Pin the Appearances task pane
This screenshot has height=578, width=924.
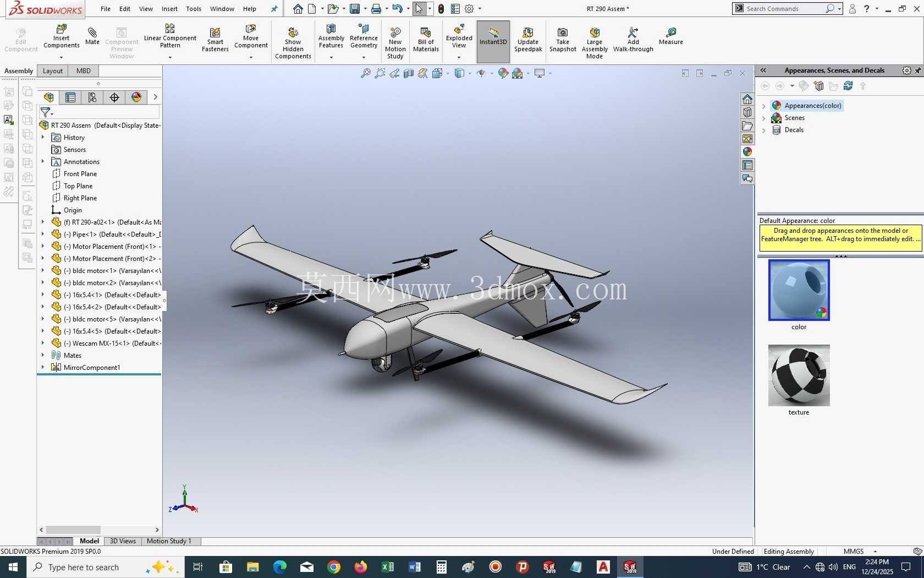pyautogui.click(x=917, y=70)
